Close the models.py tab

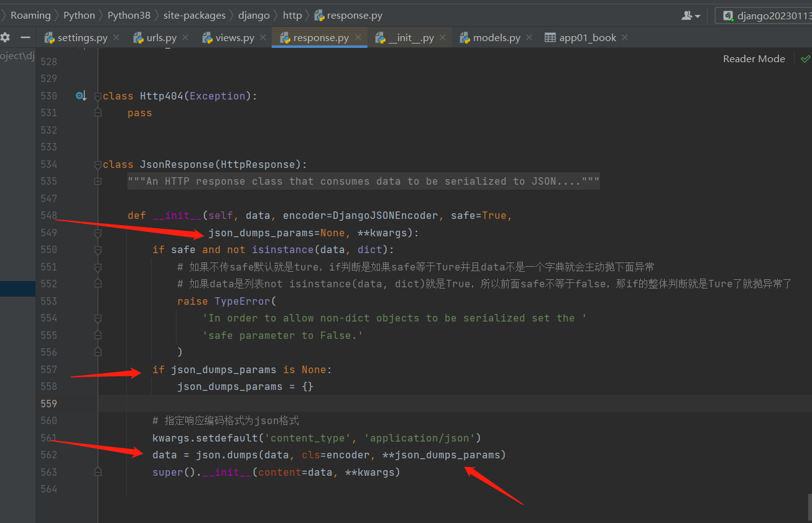coord(529,38)
